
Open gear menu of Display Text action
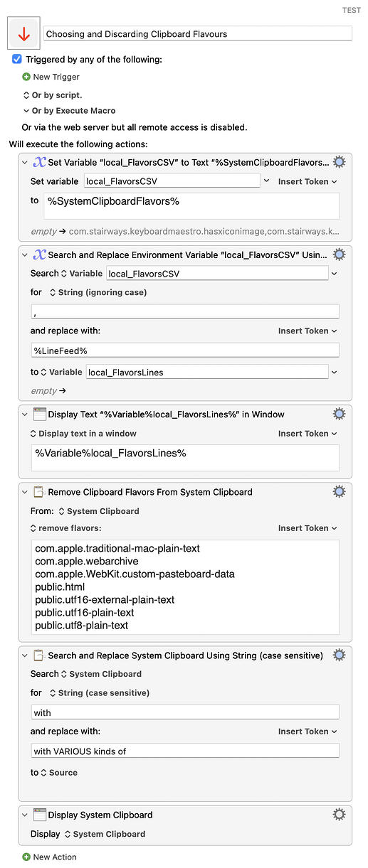(340, 414)
